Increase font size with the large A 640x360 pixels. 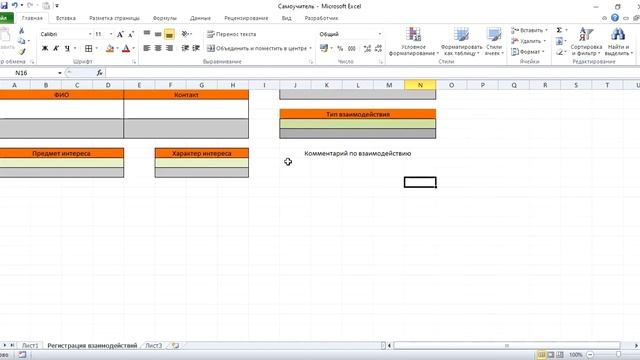pos(120,34)
